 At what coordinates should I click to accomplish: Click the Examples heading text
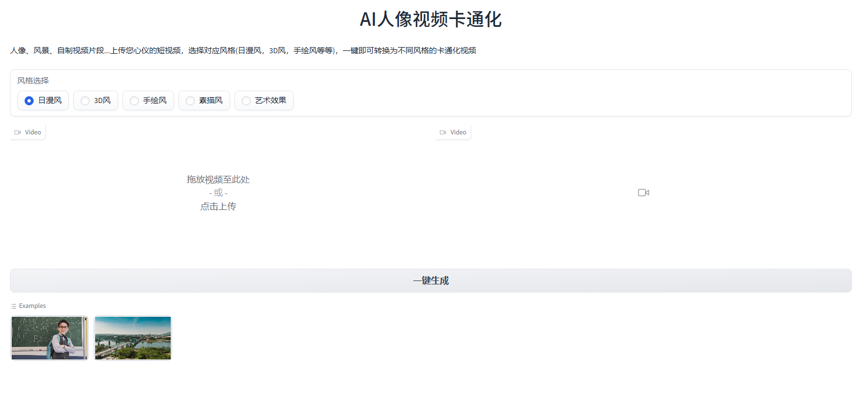32,306
